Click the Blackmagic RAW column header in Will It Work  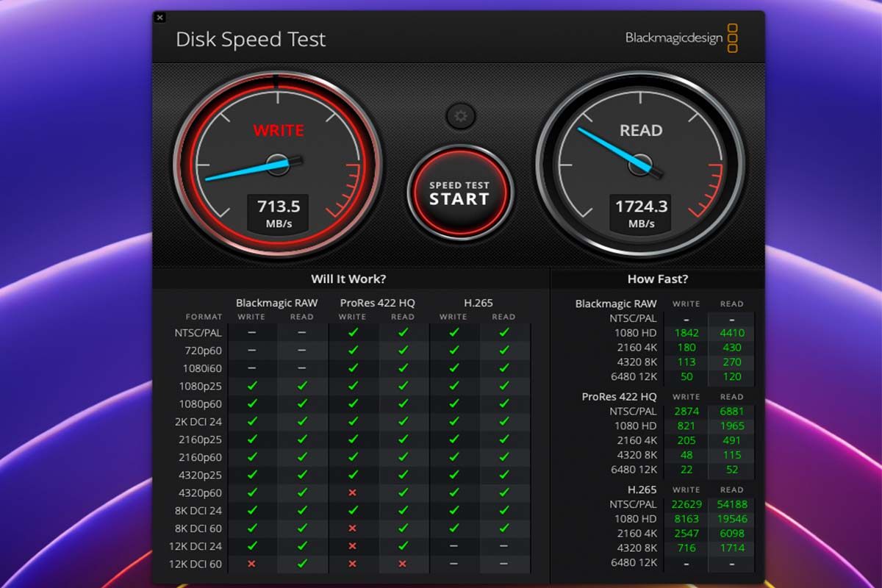click(276, 303)
